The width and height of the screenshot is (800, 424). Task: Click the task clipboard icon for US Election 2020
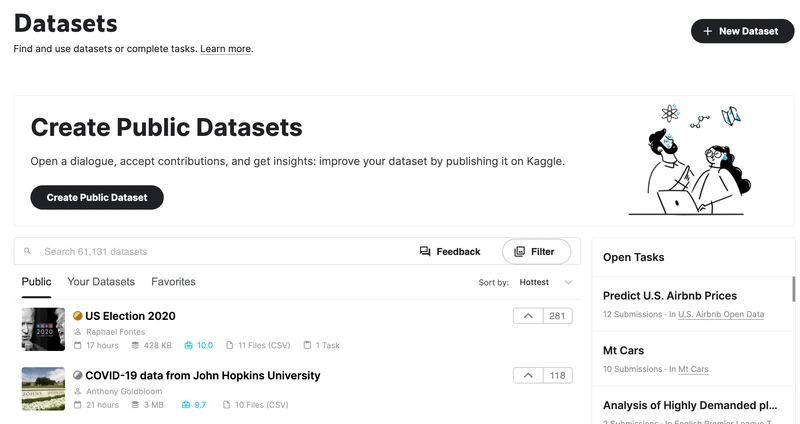pyautogui.click(x=307, y=345)
